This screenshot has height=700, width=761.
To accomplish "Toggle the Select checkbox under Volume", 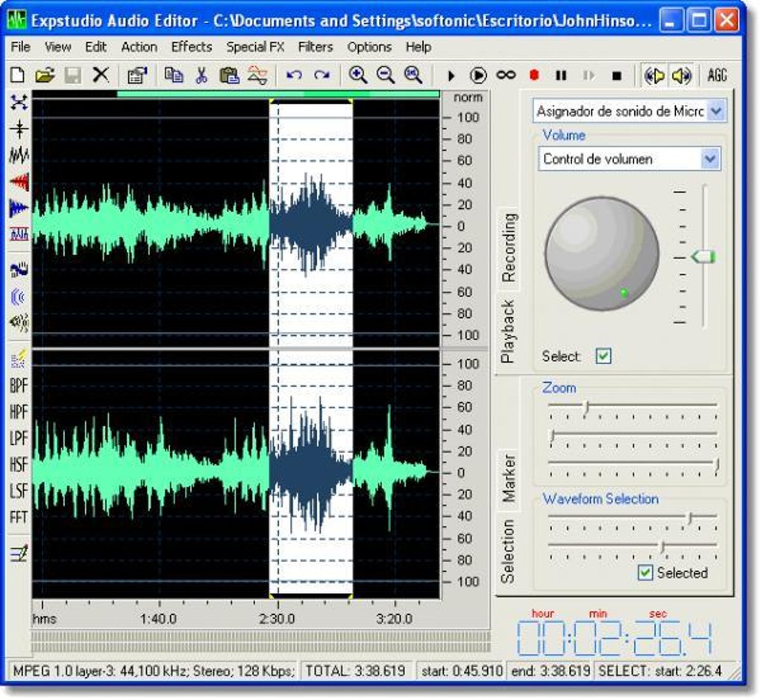I will click(x=603, y=357).
